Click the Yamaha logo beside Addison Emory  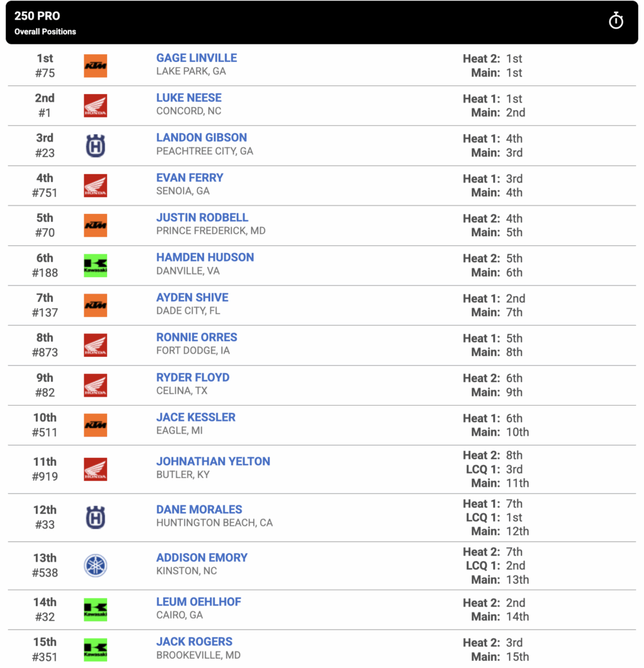tap(95, 566)
